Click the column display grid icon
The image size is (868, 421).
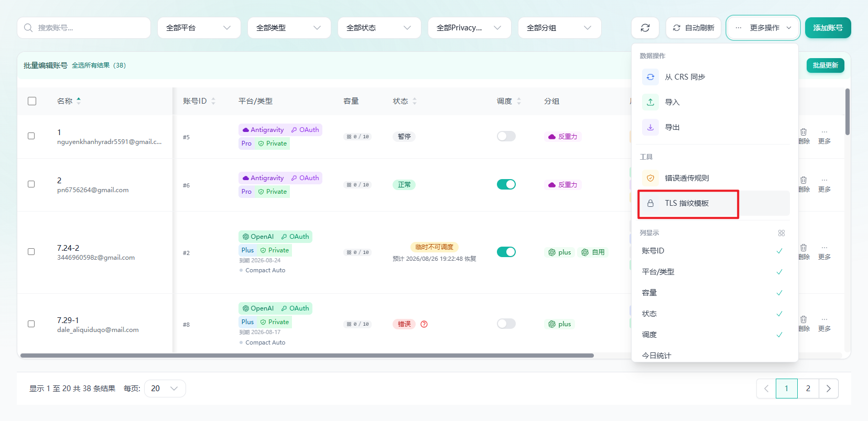pos(782,233)
